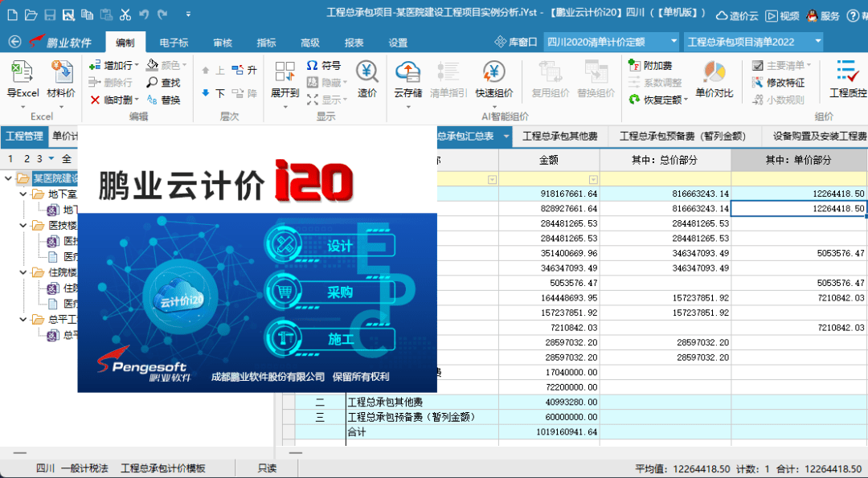Screen dimensions: 868x478
Task: Click the 附加费 surcharge icon
Action: coord(650,65)
